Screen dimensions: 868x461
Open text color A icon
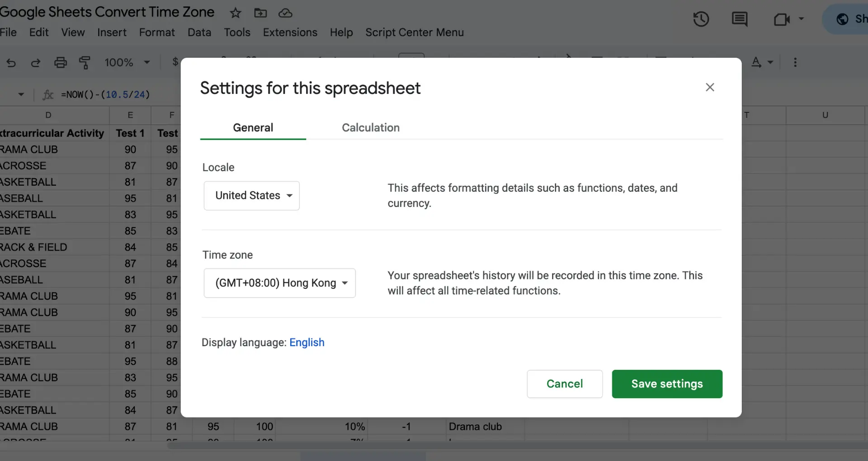click(756, 62)
